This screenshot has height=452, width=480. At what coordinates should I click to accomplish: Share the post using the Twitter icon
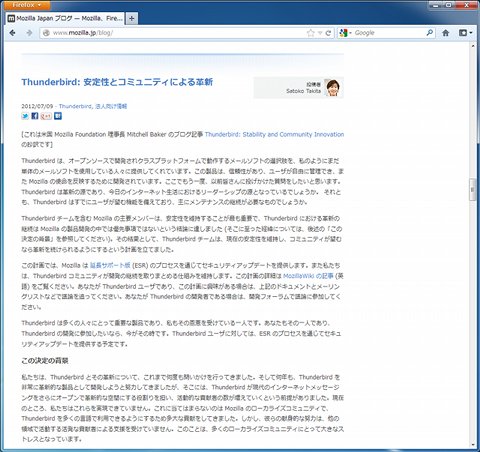pyautogui.click(x=25, y=116)
